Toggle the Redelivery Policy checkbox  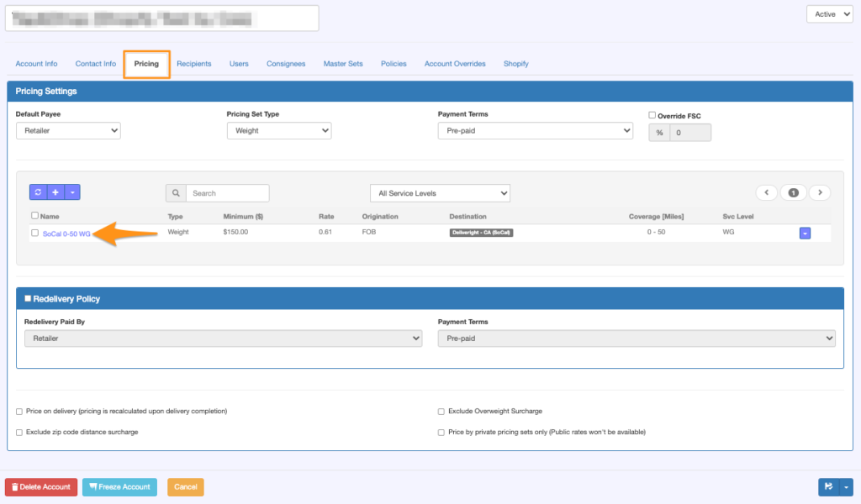[28, 298]
